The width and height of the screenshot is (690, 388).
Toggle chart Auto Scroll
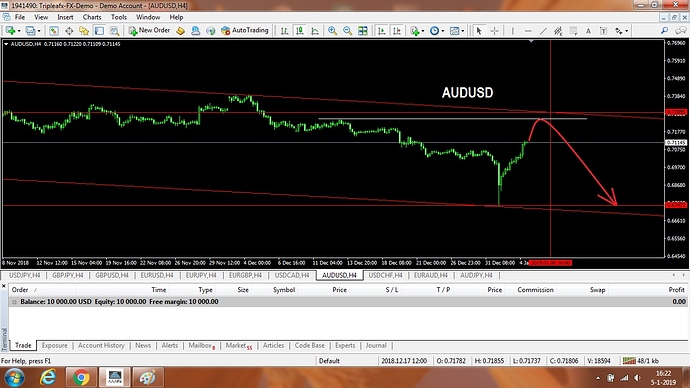(x=382, y=30)
